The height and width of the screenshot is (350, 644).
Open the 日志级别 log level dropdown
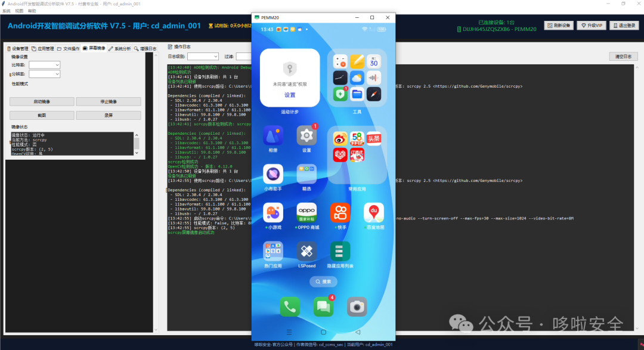click(203, 56)
